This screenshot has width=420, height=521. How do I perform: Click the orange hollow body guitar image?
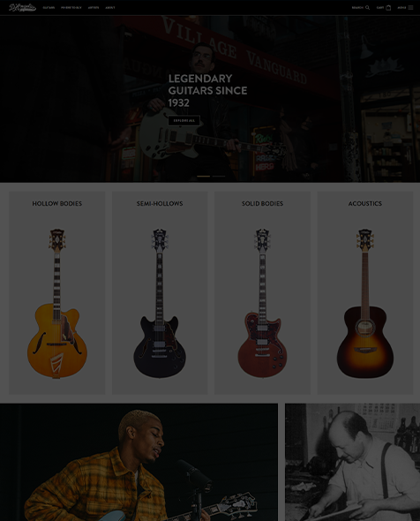tap(57, 303)
